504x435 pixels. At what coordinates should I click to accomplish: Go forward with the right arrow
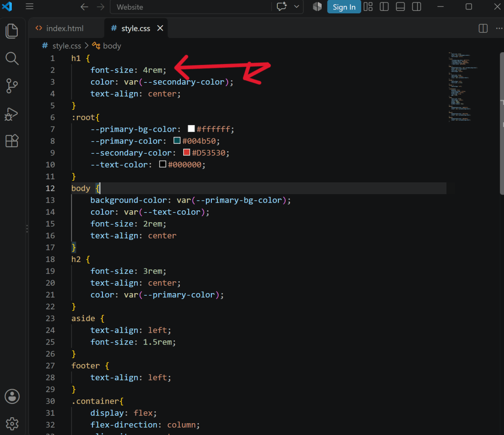101,7
